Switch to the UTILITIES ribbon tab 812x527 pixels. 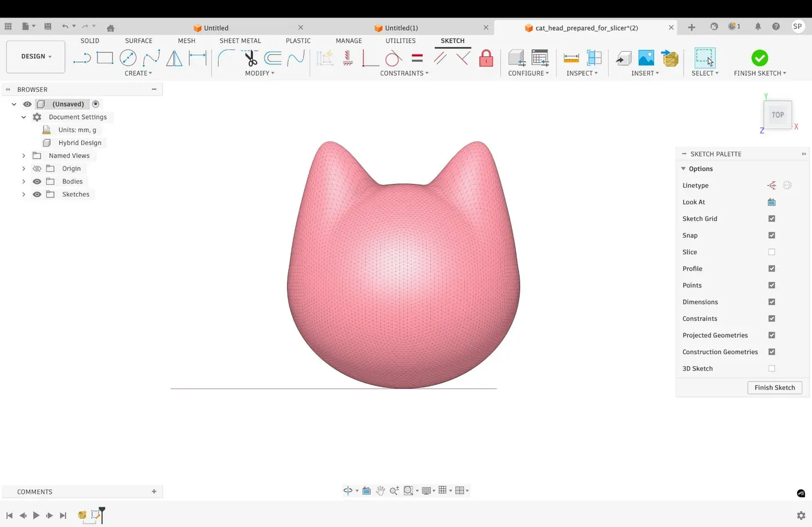coord(401,41)
